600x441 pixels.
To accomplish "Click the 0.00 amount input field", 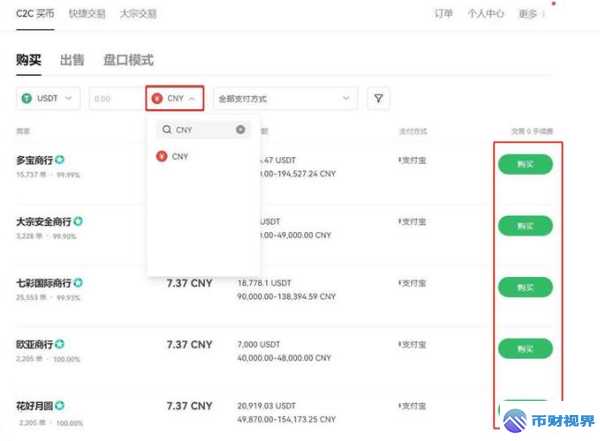I will coord(113,98).
